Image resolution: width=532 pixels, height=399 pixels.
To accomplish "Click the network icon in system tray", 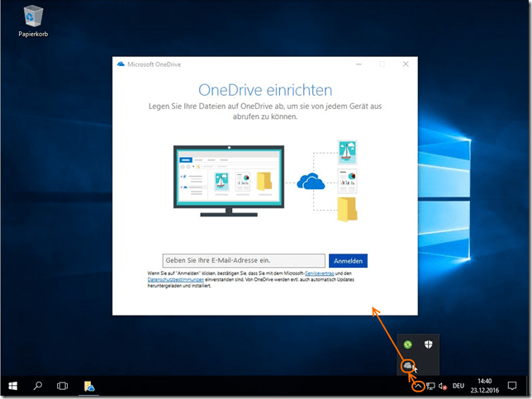I will [x=431, y=386].
